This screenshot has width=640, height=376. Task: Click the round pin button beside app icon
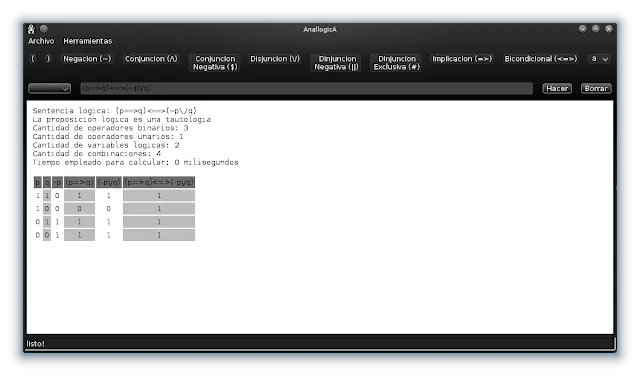44,29
